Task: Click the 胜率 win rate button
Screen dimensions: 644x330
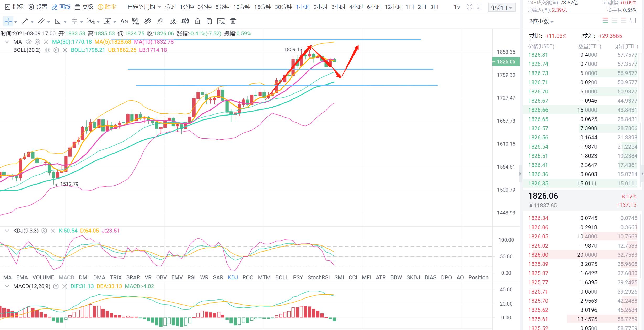Action: (107, 7)
